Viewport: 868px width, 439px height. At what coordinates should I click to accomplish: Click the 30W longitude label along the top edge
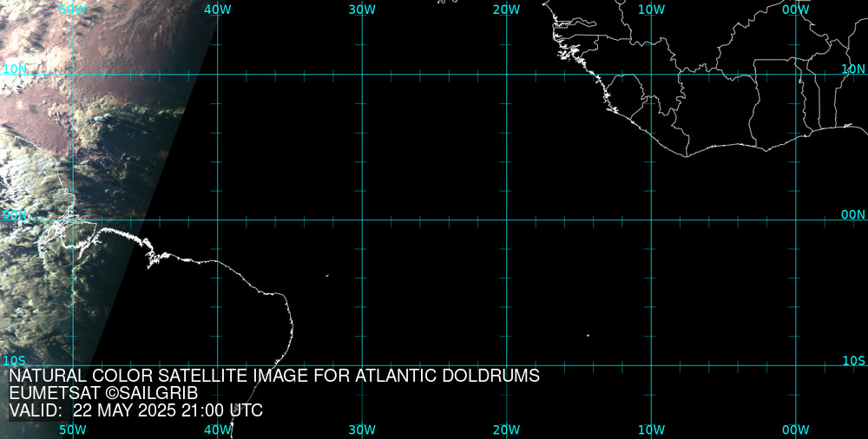click(362, 10)
